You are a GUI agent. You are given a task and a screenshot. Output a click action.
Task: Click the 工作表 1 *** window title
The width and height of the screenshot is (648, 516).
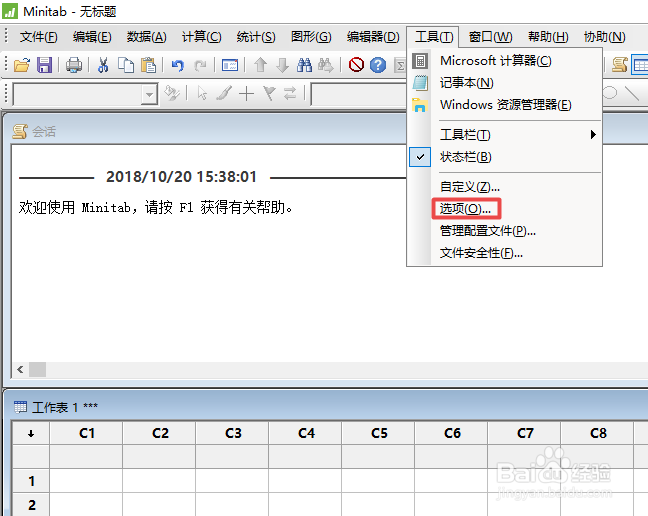tap(64, 408)
